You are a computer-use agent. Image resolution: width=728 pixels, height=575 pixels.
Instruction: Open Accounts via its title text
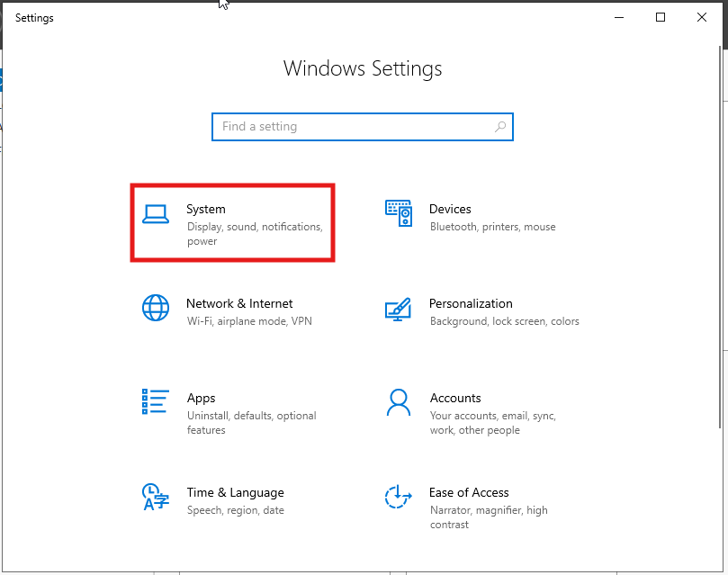point(455,398)
